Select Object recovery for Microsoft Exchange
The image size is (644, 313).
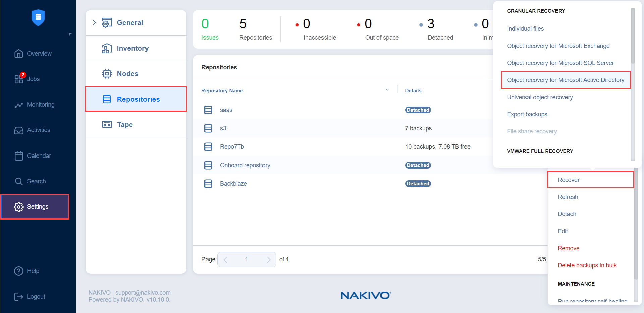pyautogui.click(x=558, y=46)
